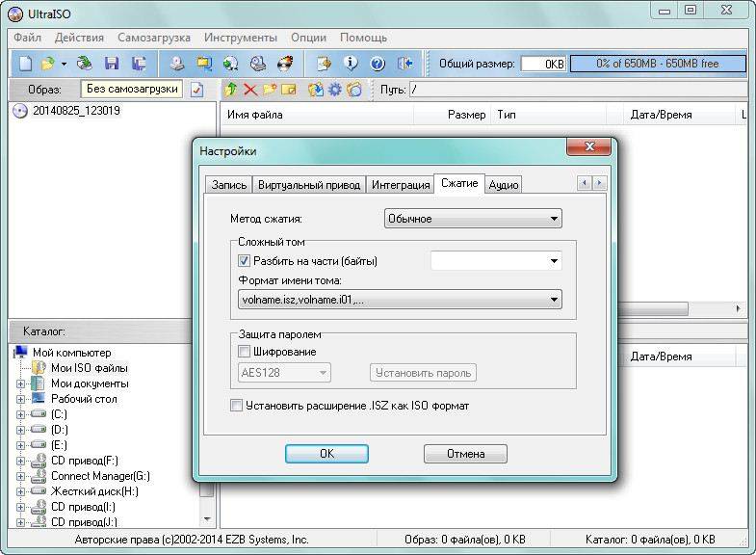Click the Open file folder icon

pyautogui.click(x=48, y=64)
